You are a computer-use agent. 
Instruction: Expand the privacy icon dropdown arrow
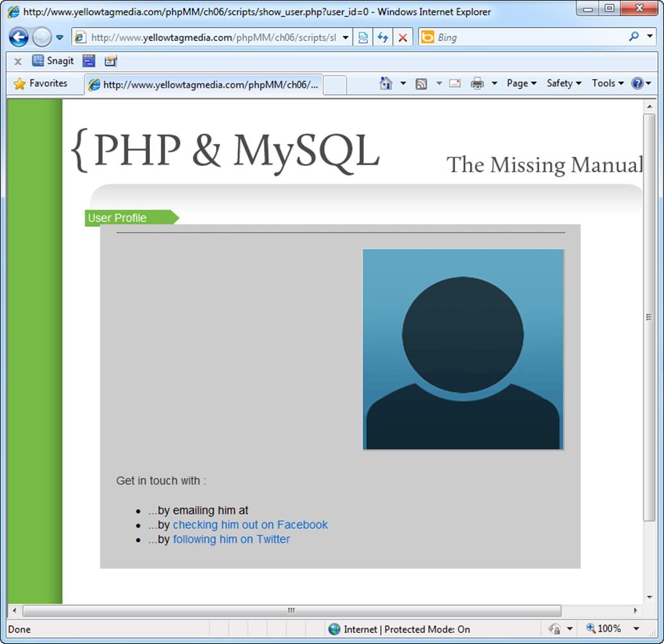[x=570, y=629]
